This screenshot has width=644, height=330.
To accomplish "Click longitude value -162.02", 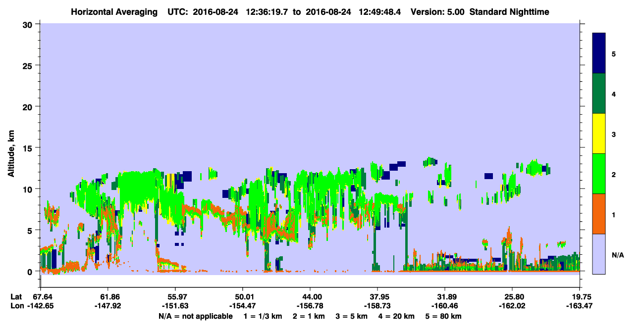I will [512, 306].
